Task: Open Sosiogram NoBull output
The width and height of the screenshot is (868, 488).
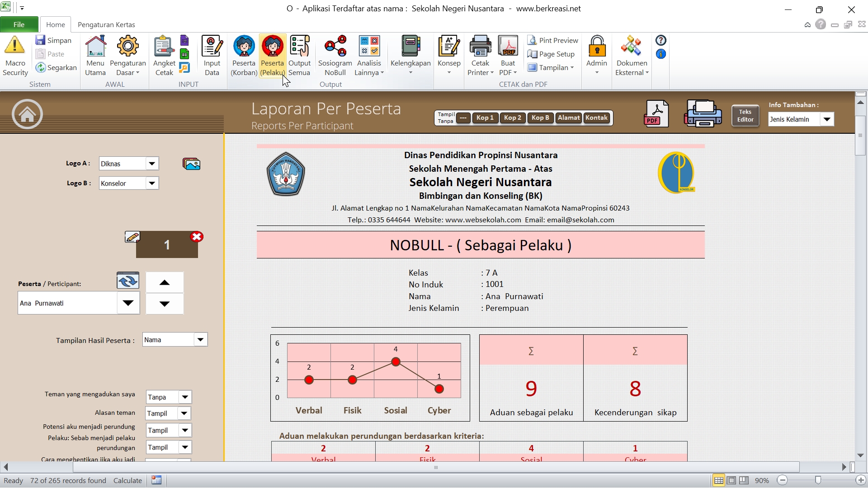Action: [335, 56]
